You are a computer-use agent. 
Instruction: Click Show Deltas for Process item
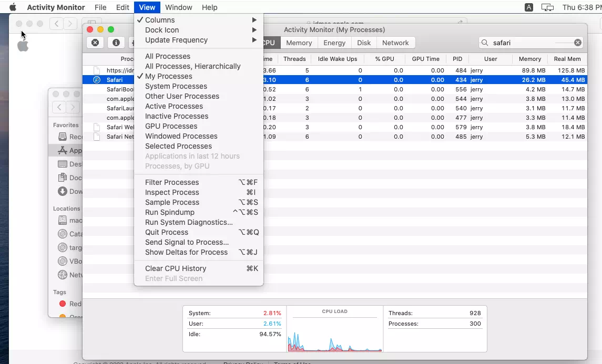199,252
